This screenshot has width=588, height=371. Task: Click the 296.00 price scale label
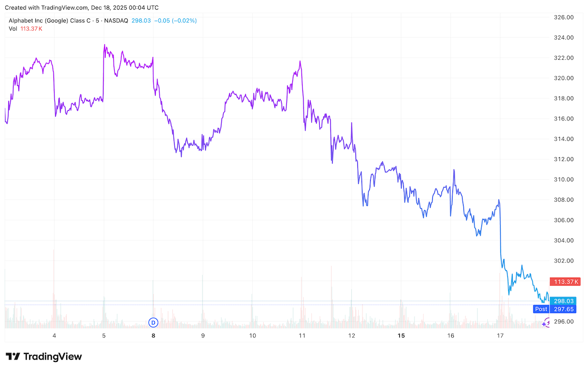(564, 321)
